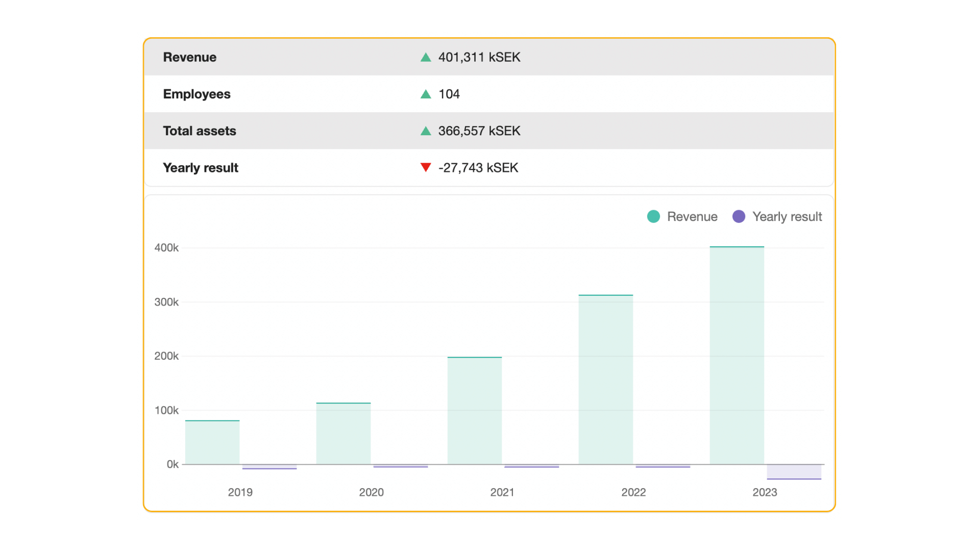Select the 2023 revenue bar
This screenshot has height=551, width=980.
click(x=737, y=356)
